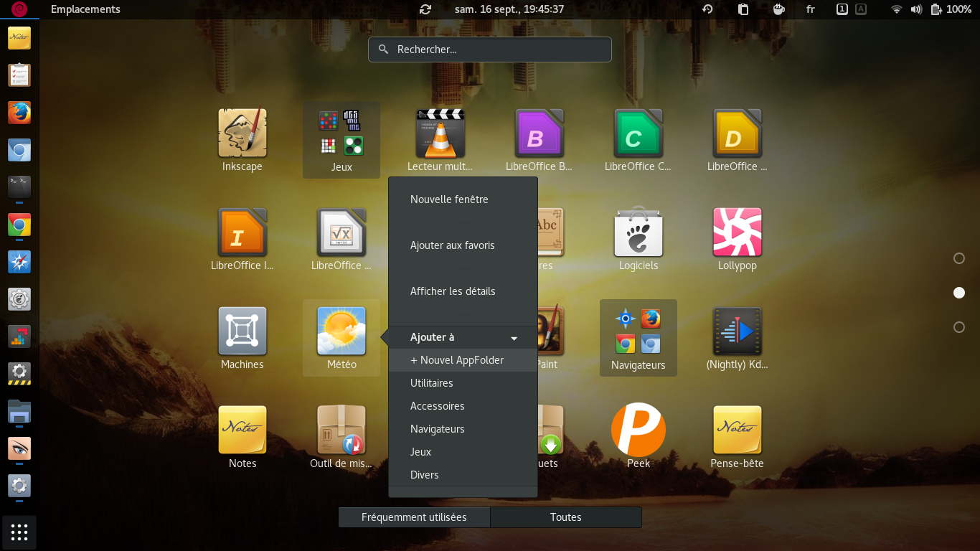
Task: Click Google Chrome in the dock
Action: pos(19,225)
